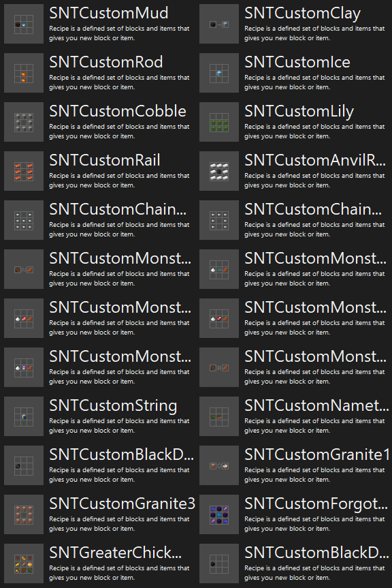The image size is (392, 588).
Task: Click the SNTCustomForgot... recipe icon
Action: point(219,514)
